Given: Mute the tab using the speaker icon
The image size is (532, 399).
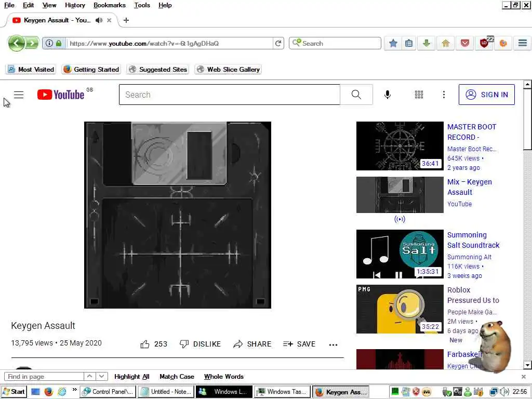Looking at the screenshot, I should (99, 20).
